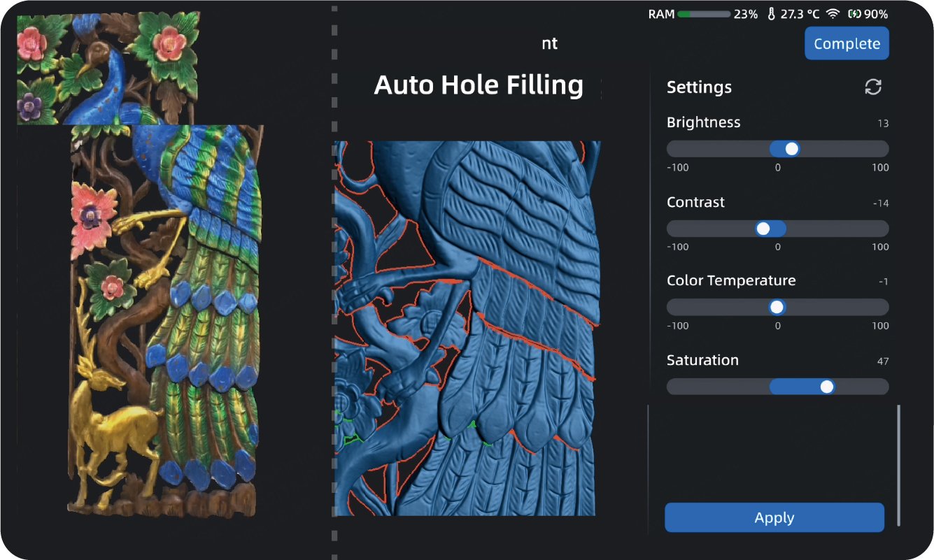The width and height of the screenshot is (934, 560).
Task: Click the RAM usage bar indicator
Action: pyautogui.click(x=703, y=14)
